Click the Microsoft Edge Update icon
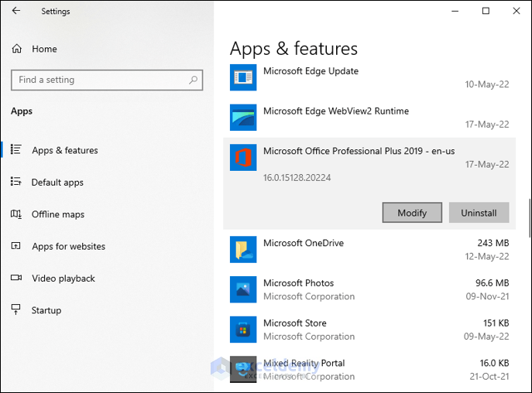532x393 pixels. coord(243,77)
